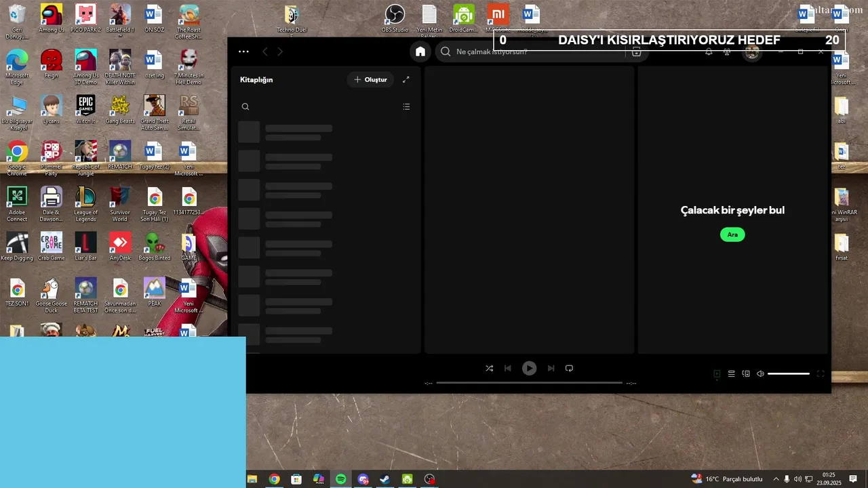
Task: Open Discord from the taskbar
Action: tap(363, 479)
